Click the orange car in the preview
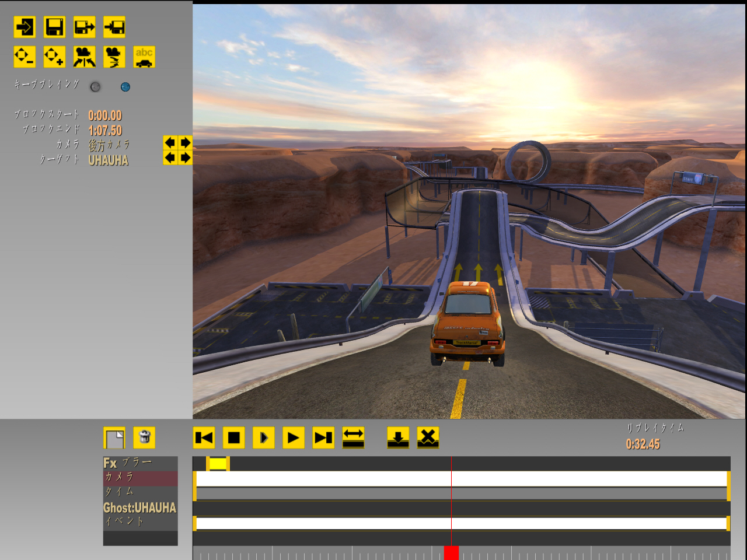This screenshot has width=747, height=560. pos(467,324)
